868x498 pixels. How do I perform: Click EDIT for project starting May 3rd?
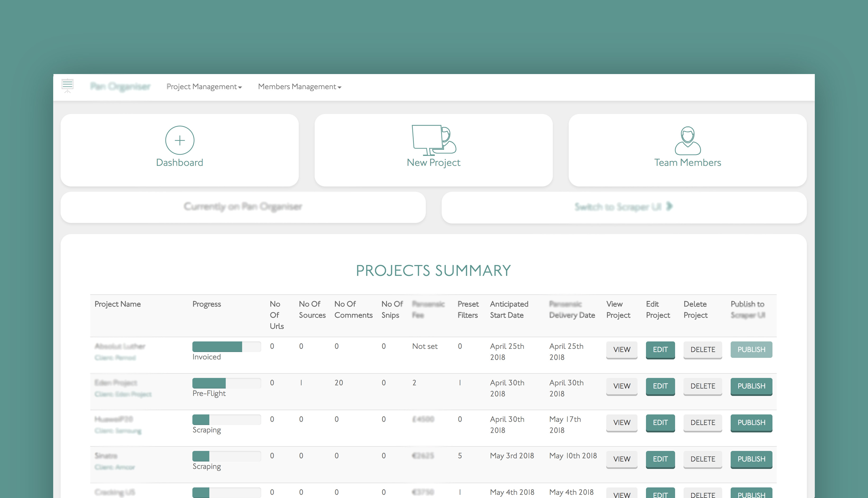click(x=660, y=459)
